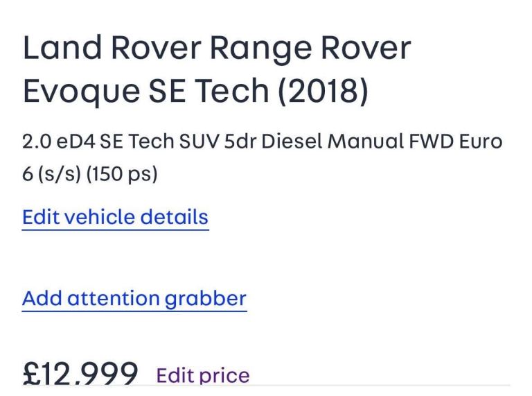Click the Edit vehicle details link
Image resolution: width=532 pixels, height=396 pixels.
point(115,217)
